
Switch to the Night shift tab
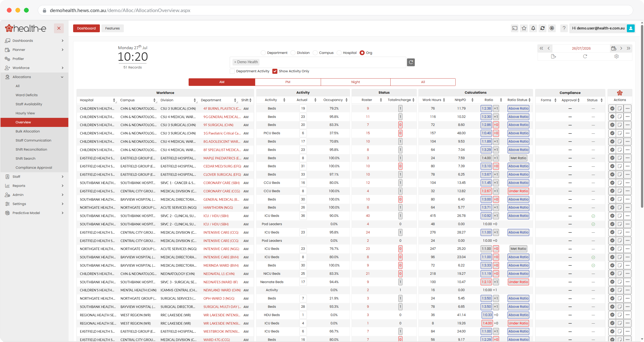(x=356, y=82)
